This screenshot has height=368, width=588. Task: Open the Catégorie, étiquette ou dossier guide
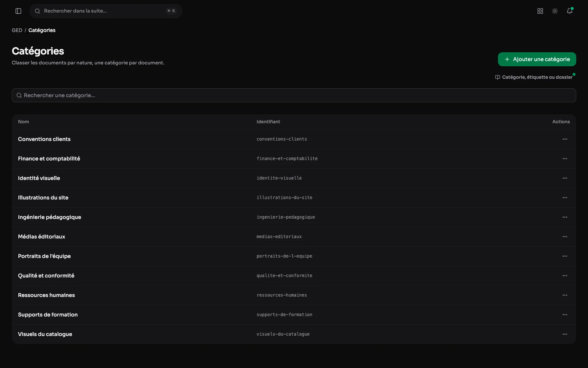point(534,77)
